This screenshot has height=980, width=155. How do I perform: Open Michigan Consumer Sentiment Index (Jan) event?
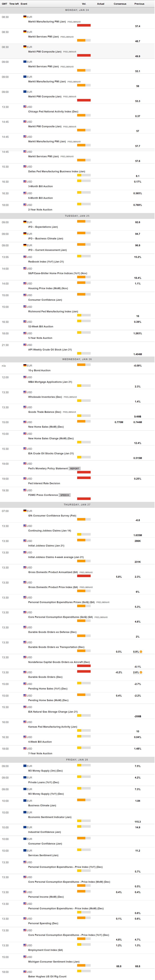54,961
